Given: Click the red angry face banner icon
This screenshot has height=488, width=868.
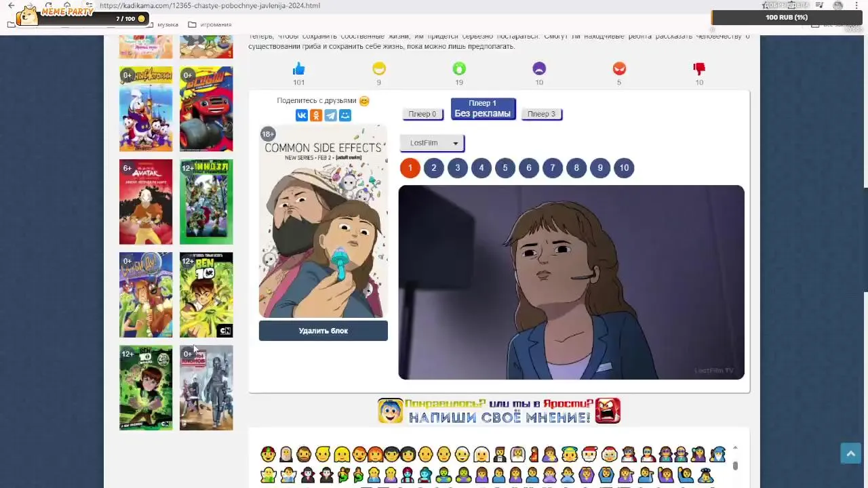Looking at the screenshot, I should click(608, 411).
